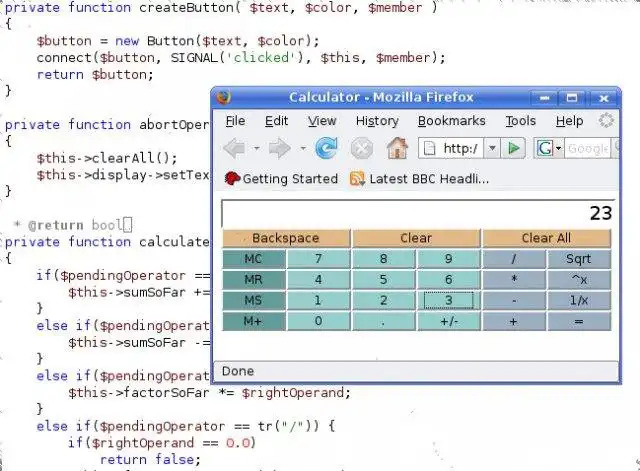Click the 1/x reciprocal button

coord(579,301)
